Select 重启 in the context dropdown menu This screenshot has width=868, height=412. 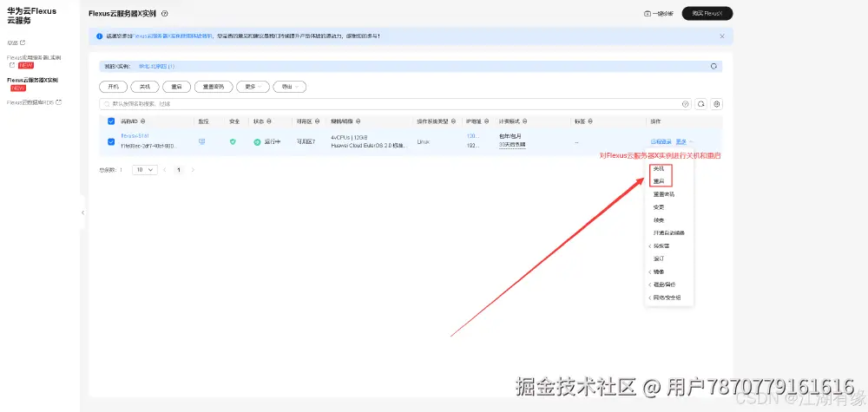[x=658, y=181]
